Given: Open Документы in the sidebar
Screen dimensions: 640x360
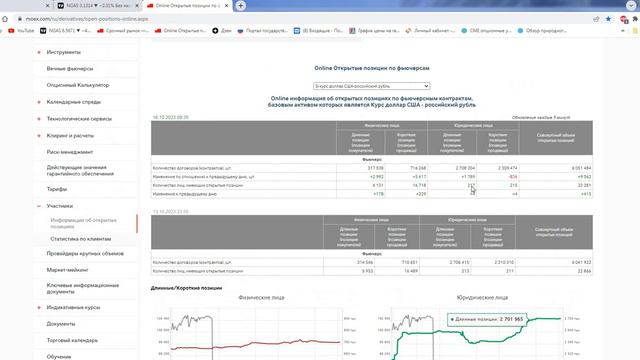Looking at the screenshot, I should pyautogui.click(x=61, y=324).
